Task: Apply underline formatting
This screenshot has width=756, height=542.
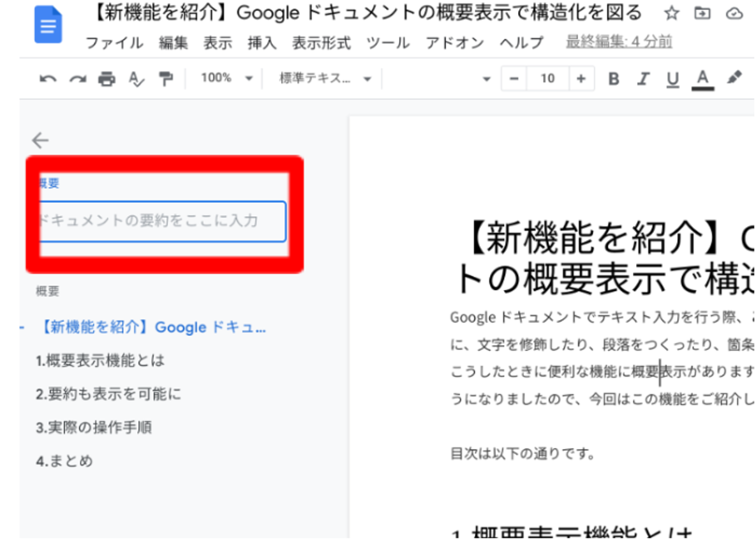Action: click(672, 79)
